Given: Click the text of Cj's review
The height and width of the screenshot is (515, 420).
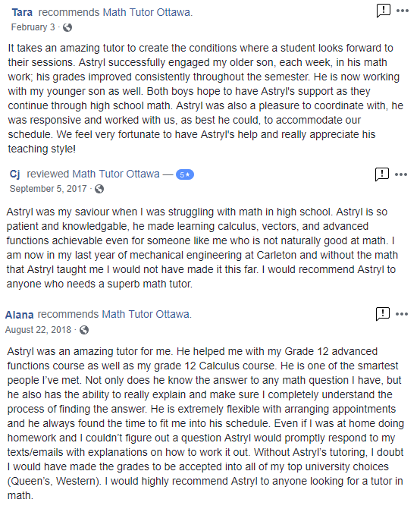Looking at the screenshot, I should pos(202,248).
